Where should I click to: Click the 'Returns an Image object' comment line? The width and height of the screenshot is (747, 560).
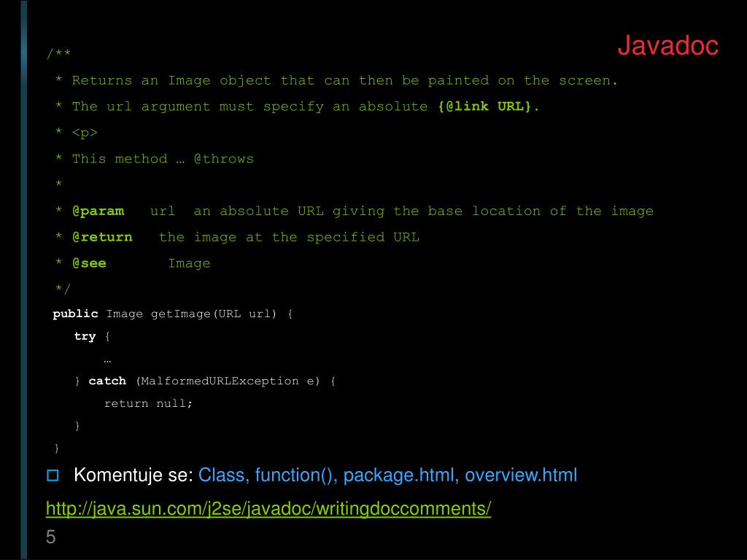pyautogui.click(x=345, y=80)
